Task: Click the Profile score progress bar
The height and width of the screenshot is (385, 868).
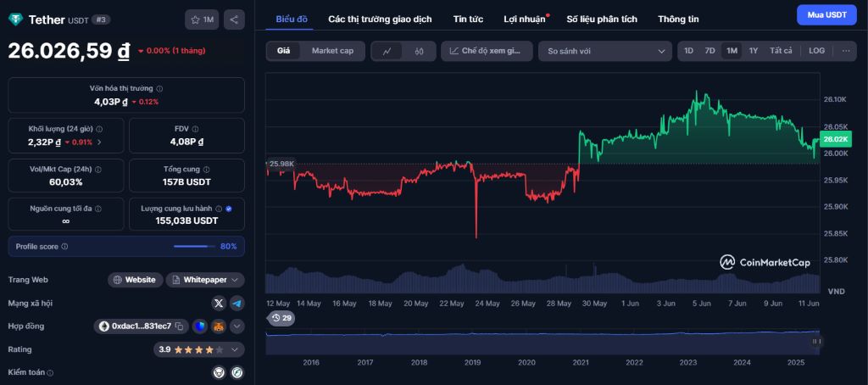Action: (x=193, y=247)
